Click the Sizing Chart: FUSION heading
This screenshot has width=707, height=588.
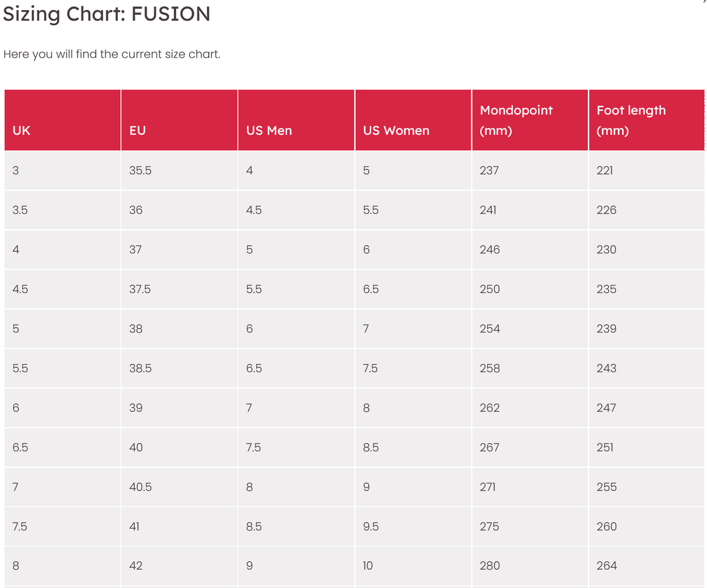[107, 14]
